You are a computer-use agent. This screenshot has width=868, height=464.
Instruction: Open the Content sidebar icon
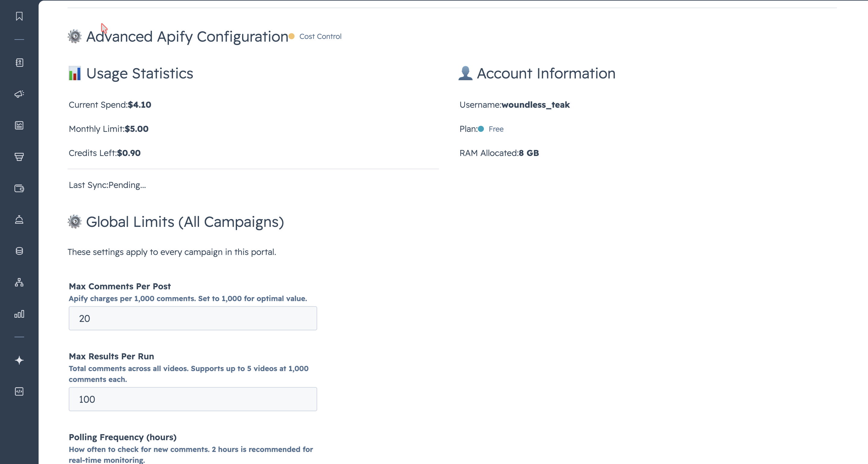[x=19, y=125]
